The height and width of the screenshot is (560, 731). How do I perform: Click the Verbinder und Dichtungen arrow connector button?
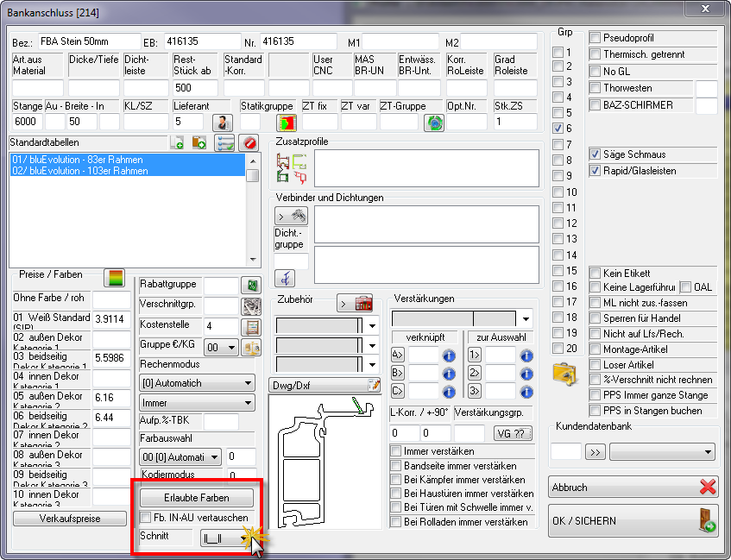coord(291,216)
